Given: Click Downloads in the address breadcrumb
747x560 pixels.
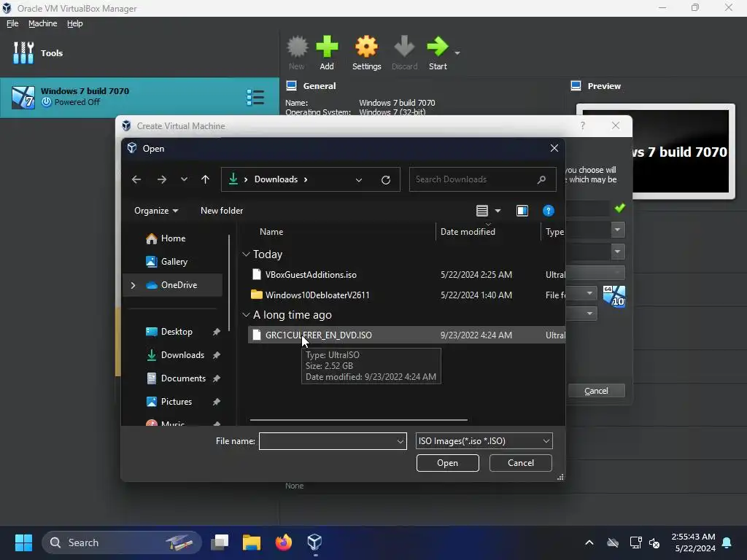Looking at the screenshot, I should tap(276, 179).
